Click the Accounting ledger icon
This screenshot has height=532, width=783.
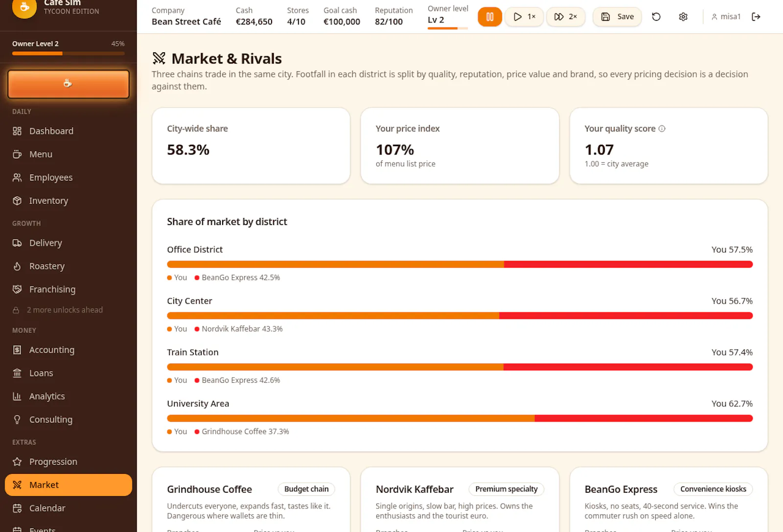(x=17, y=350)
